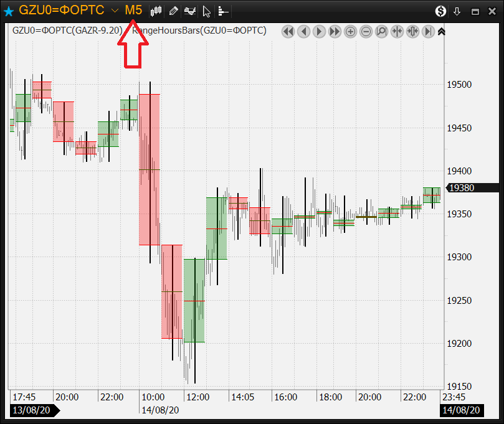Change the M5 timeframe
Screen dimensions: 504x424
click(x=133, y=11)
